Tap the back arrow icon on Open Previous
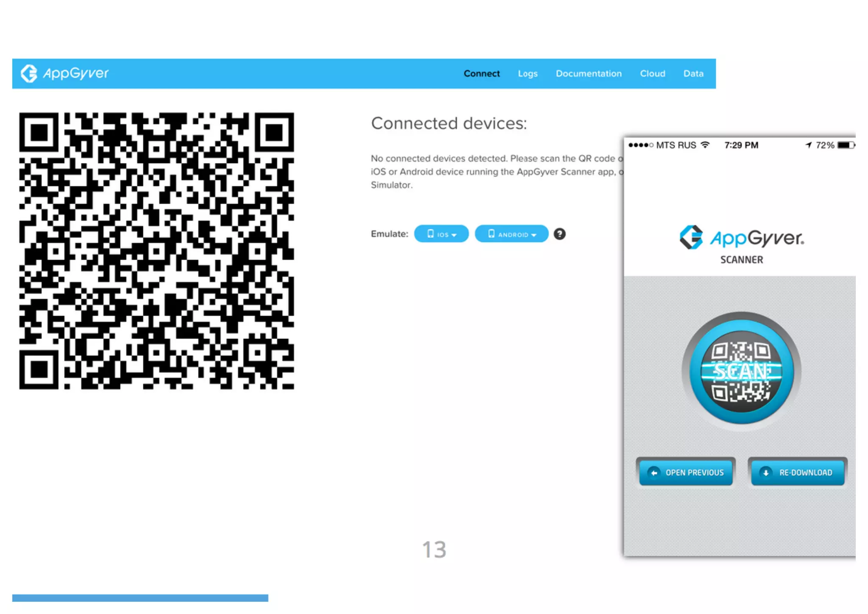868x614 pixels. [x=654, y=472]
